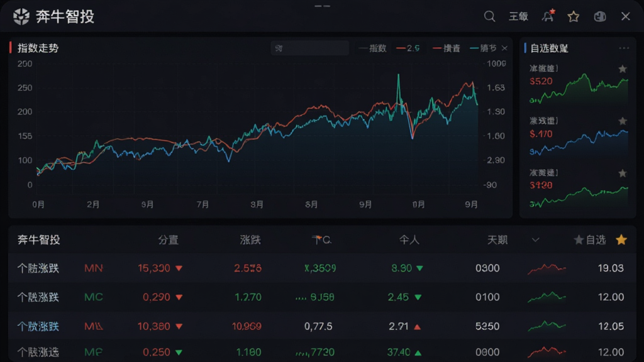The image size is (644, 362).
Task: Click the grey 自选 star in table header
Action: coord(579,239)
